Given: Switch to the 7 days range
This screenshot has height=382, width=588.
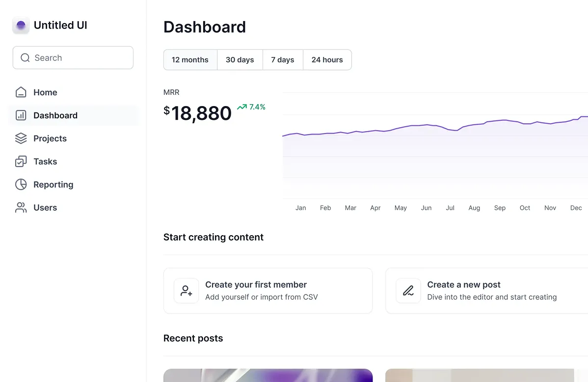Looking at the screenshot, I should point(283,60).
